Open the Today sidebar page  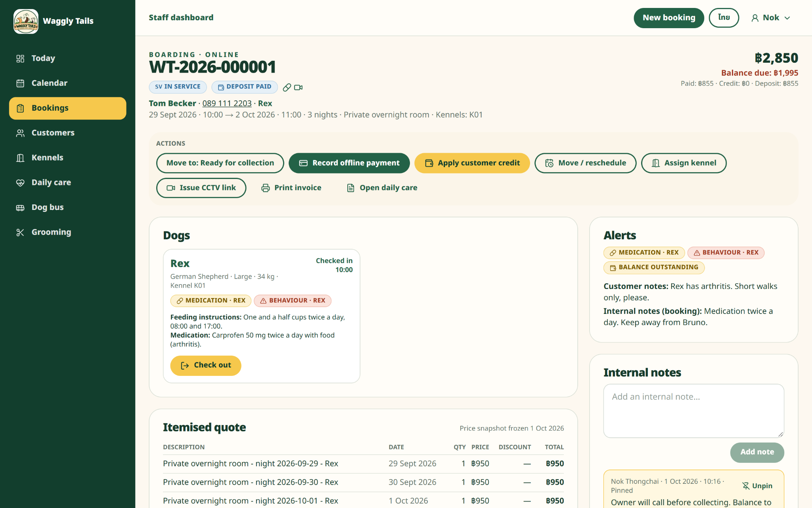67,58
